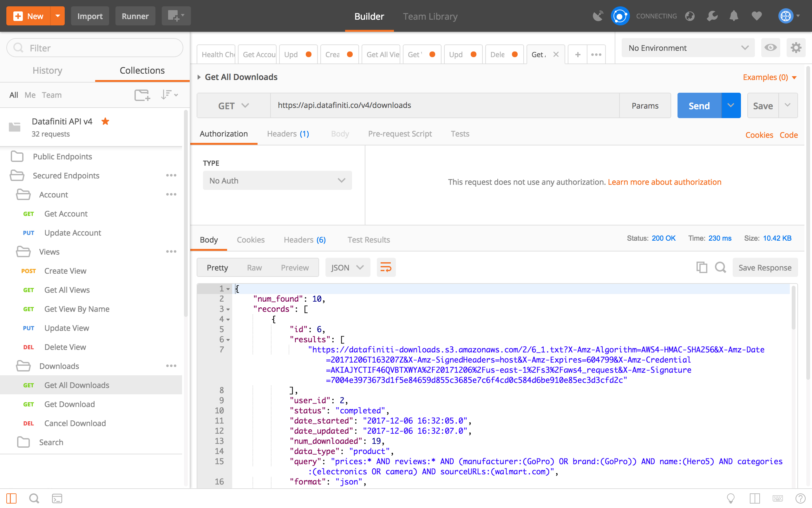Open the Public Endpoints folder

click(x=91, y=157)
